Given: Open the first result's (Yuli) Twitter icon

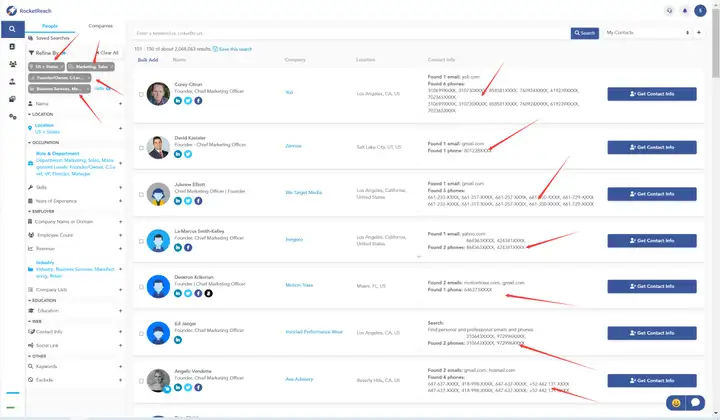Looking at the screenshot, I should 188,101.
